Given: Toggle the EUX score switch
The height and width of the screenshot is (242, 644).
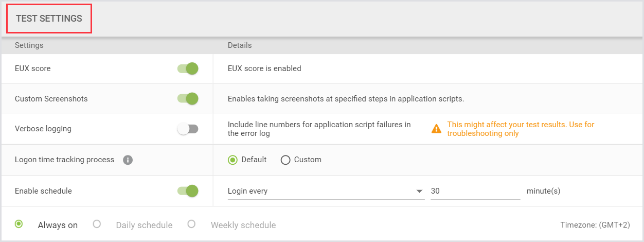Looking at the screenshot, I should pos(188,68).
